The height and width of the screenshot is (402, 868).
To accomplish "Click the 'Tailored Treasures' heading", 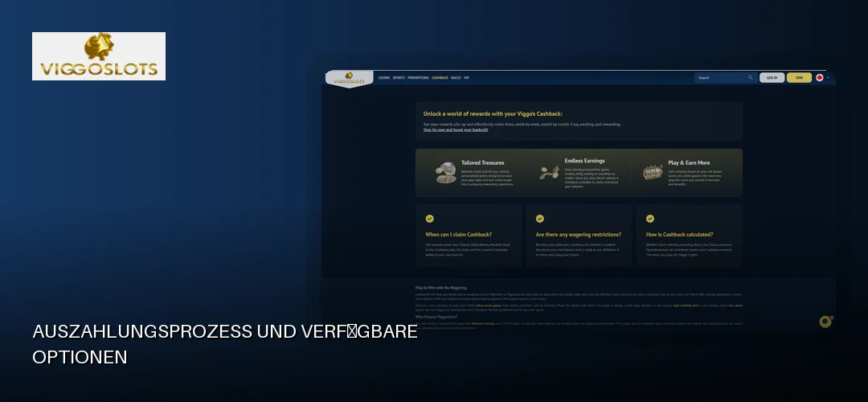I will pos(483,162).
